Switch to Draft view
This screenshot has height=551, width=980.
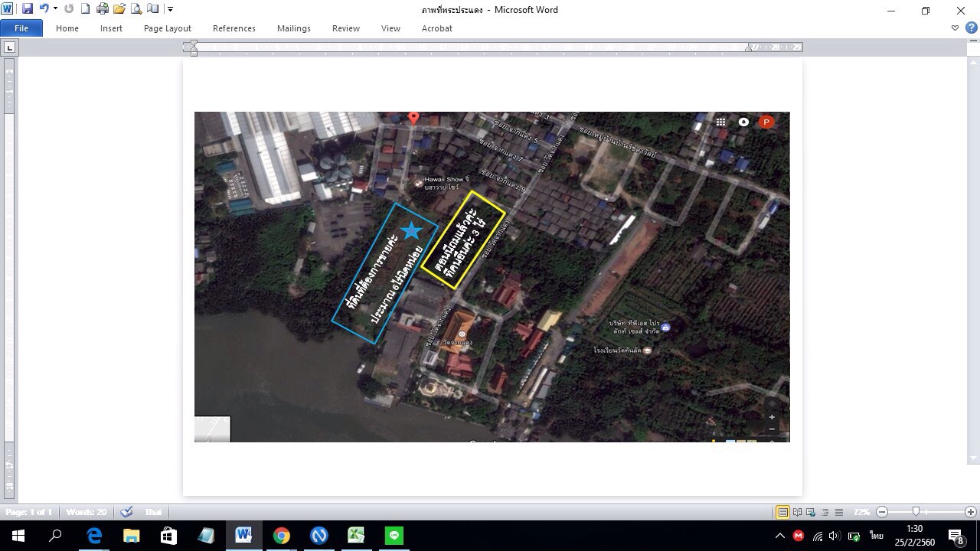(x=839, y=512)
